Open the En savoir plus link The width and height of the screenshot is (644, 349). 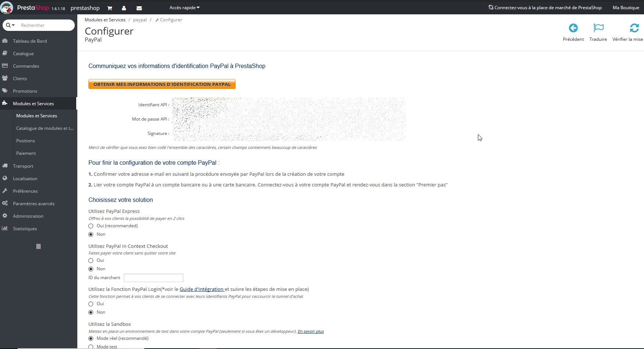pos(311,331)
